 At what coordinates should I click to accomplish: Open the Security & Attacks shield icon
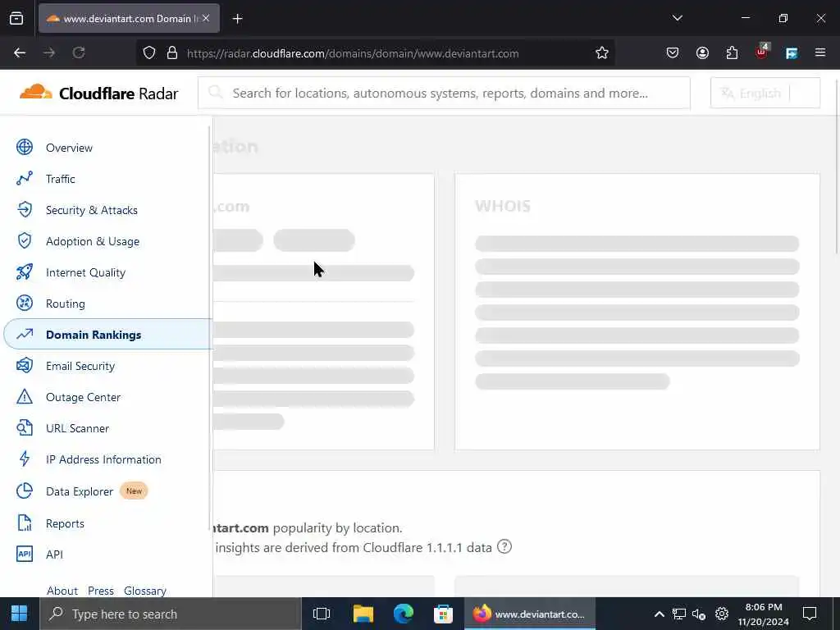click(24, 209)
